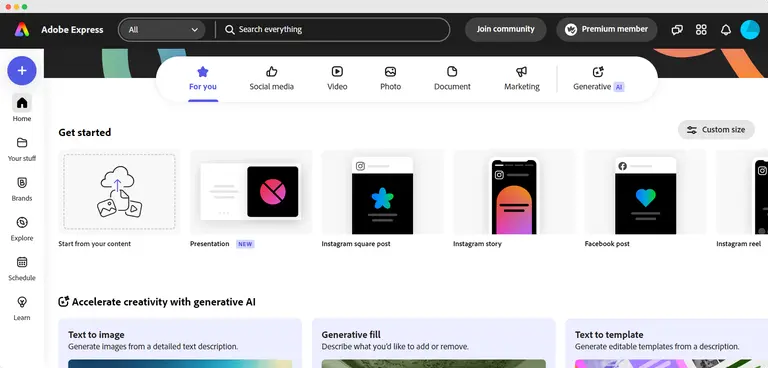Open the user profile avatar
The width and height of the screenshot is (768, 368).
[749, 29]
